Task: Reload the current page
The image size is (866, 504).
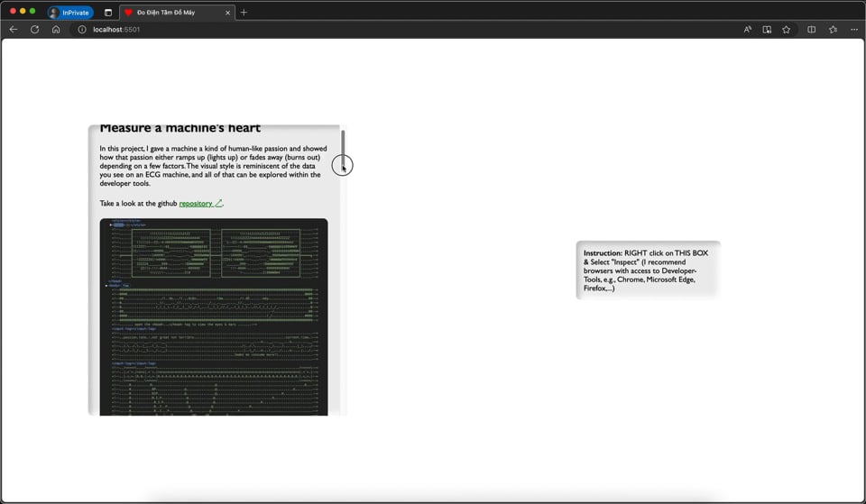Action: 34,29
